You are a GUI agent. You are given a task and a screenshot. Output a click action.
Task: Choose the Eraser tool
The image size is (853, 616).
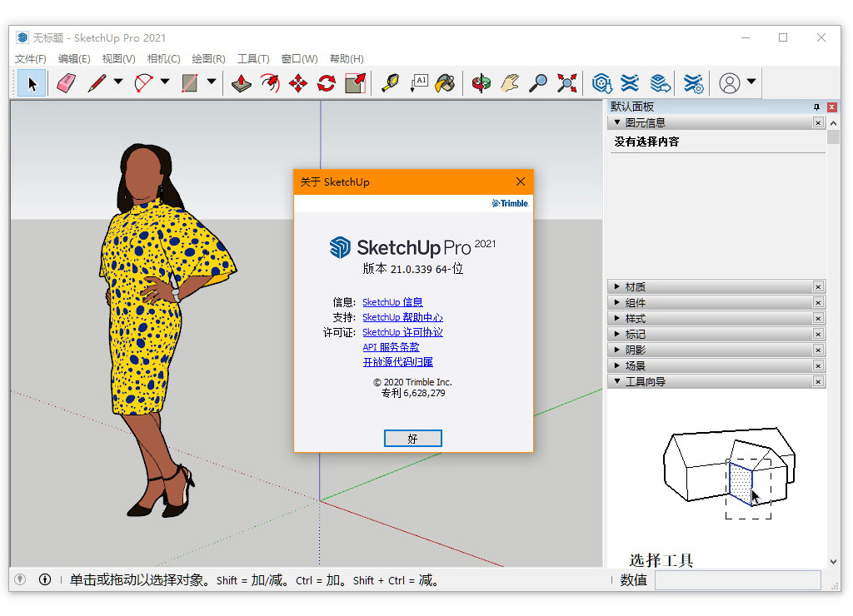[67, 83]
